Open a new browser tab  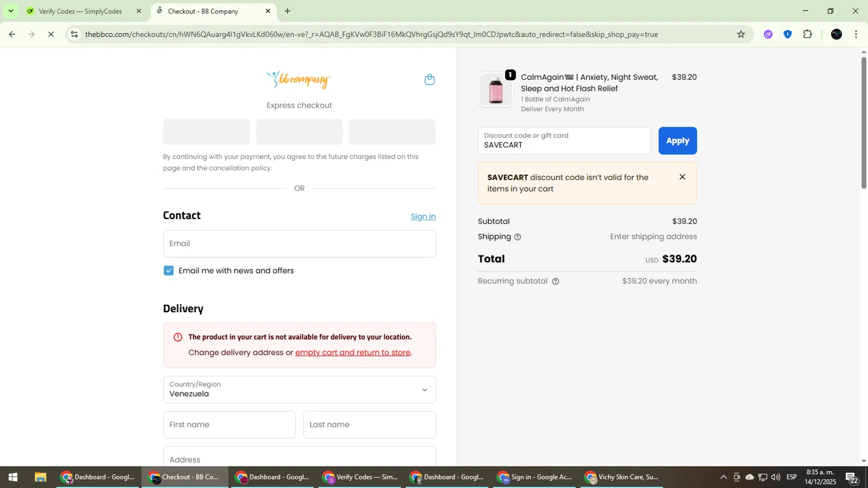[x=288, y=11]
